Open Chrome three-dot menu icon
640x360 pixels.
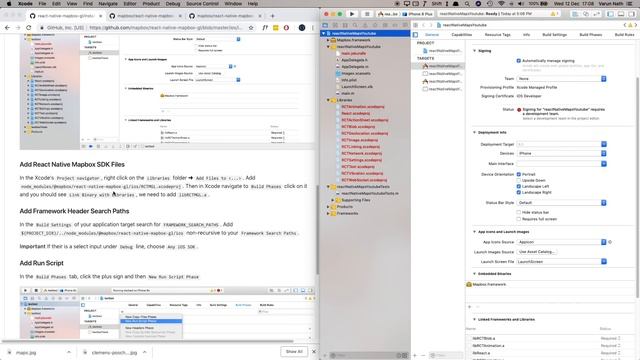(x=313, y=28)
